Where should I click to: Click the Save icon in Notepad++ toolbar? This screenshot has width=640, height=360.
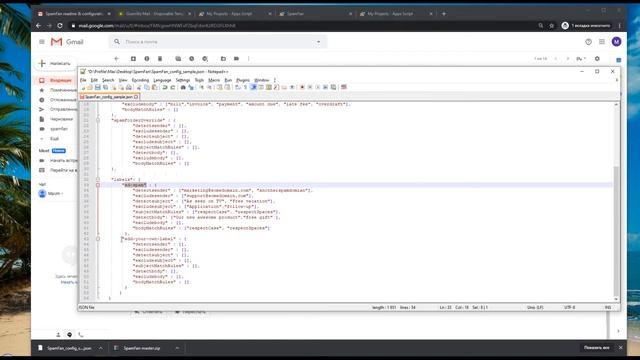pyautogui.click(x=98, y=87)
